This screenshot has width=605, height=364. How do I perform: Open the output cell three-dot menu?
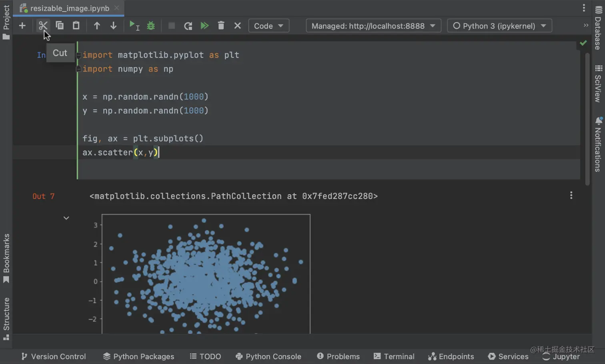[x=571, y=195]
